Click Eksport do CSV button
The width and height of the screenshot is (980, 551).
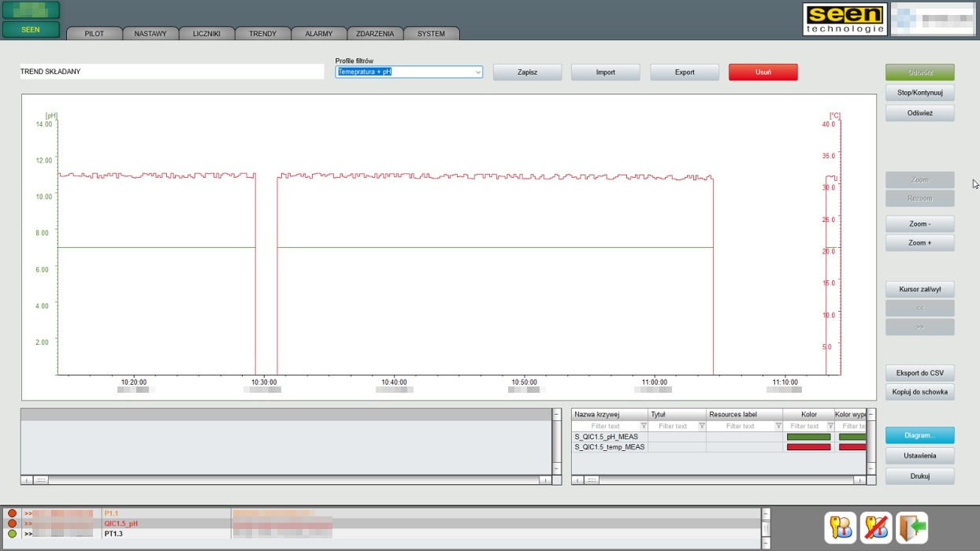(919, 373)
